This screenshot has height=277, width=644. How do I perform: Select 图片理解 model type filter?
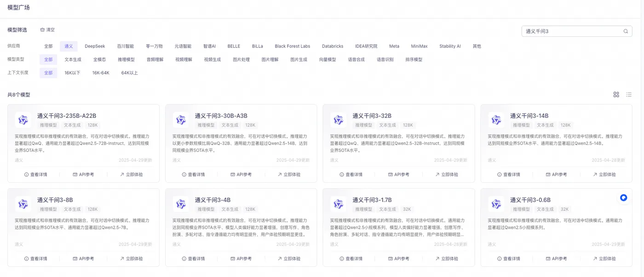(x=270, y=59)
